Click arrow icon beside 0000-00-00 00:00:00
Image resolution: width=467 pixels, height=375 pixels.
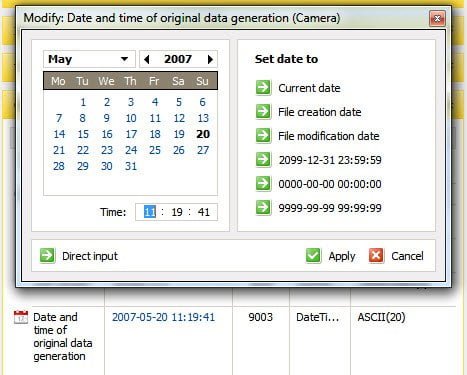[x=263, y=184]
